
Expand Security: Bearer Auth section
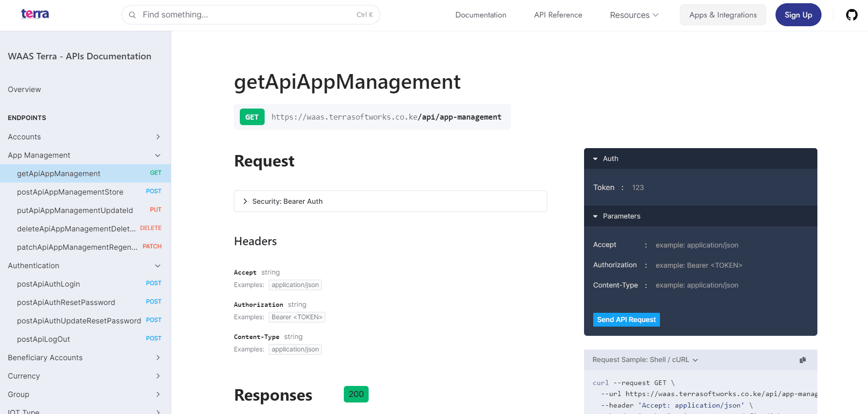click(245, 201)
